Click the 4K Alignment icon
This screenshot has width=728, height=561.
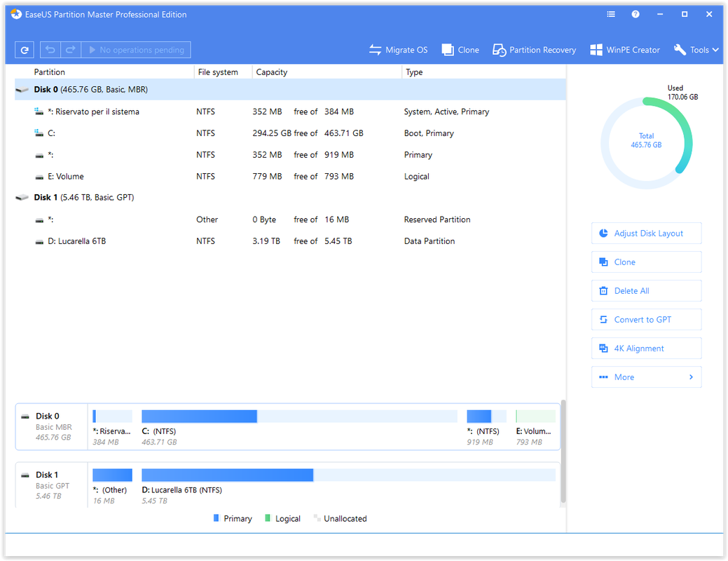point(603,349)
